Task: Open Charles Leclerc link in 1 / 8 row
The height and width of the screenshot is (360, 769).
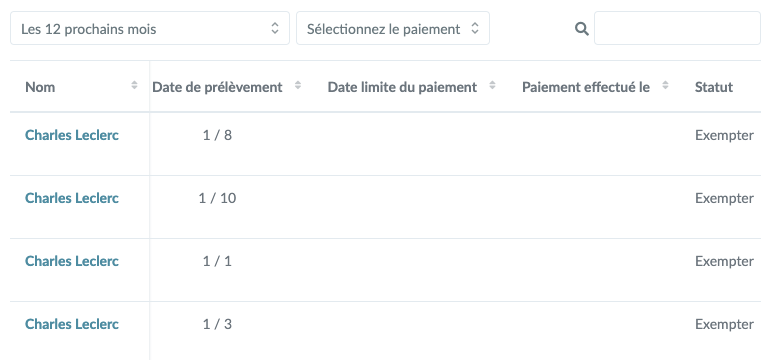Action: tap(72, 135)
